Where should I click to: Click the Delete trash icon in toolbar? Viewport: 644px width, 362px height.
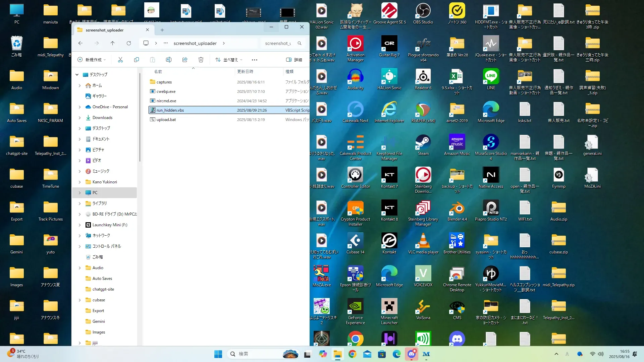[201, 60]
